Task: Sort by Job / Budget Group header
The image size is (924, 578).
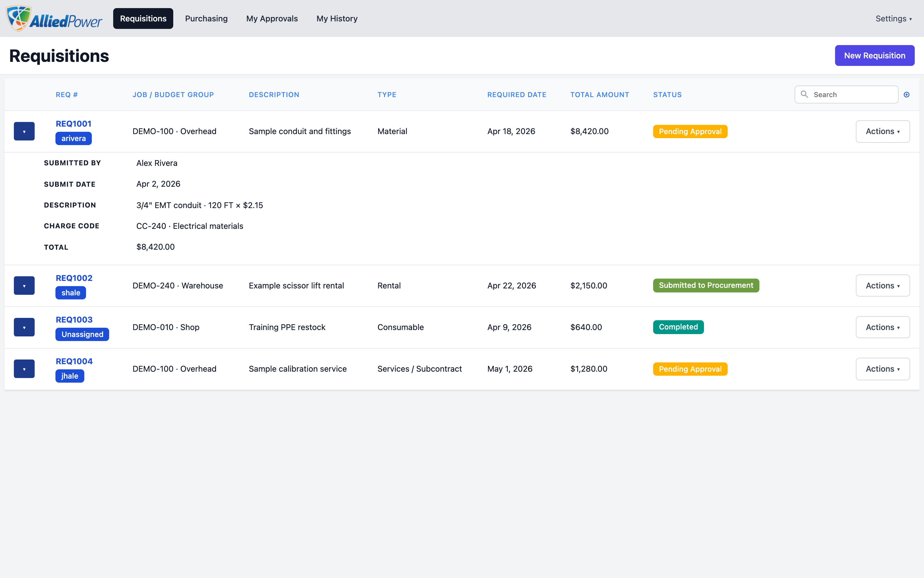Action: click(173, 95)
